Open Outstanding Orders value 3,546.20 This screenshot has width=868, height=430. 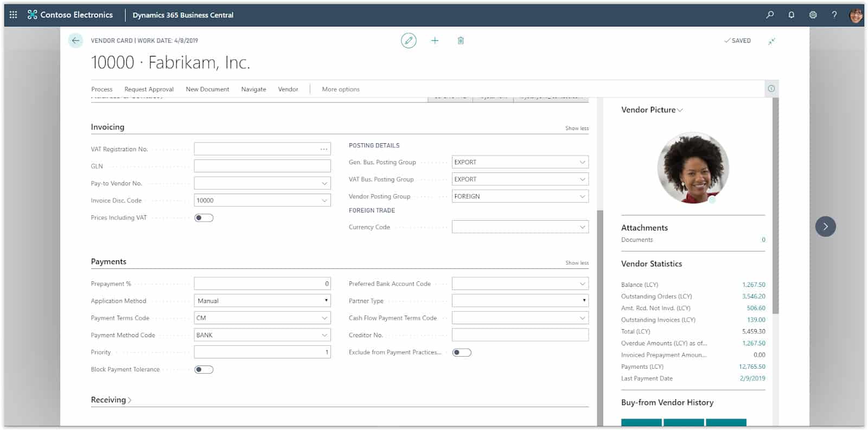tap(754, 297)
